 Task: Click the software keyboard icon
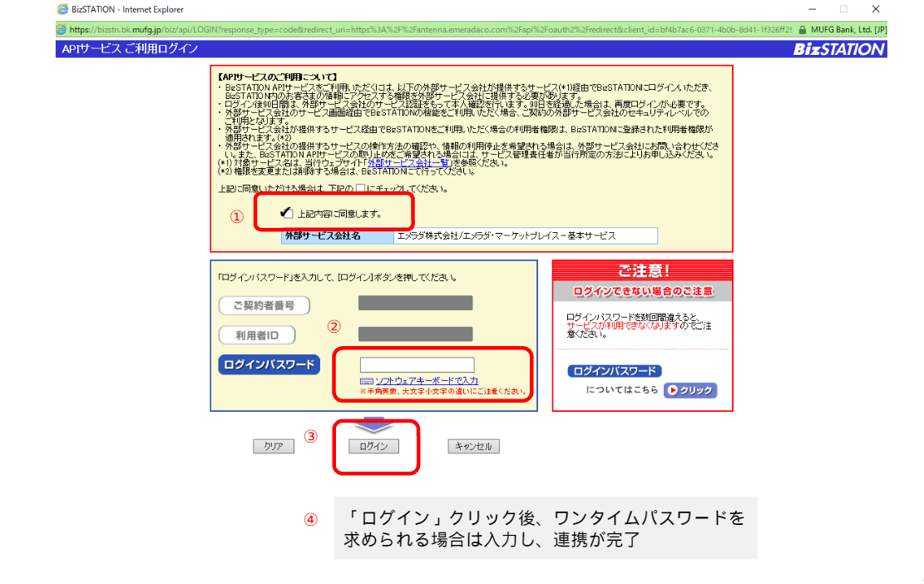(x=367, y=381)
